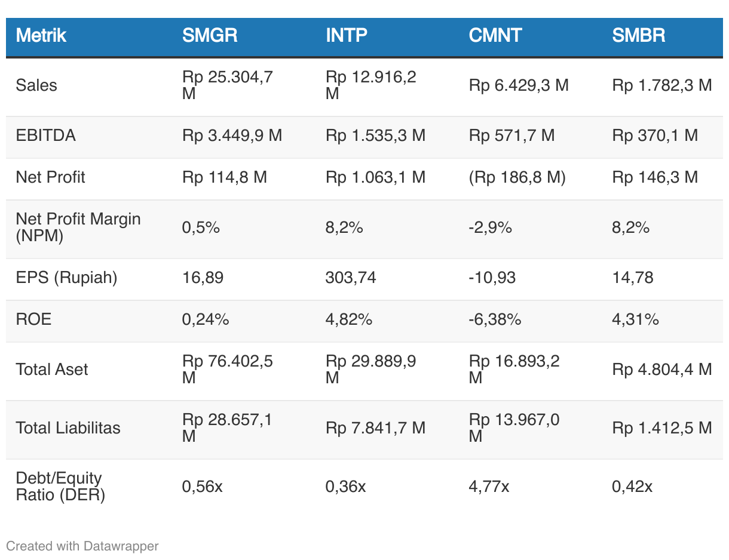Select the EBITDA row label
Viewport: 729px width, 560px height.
click(x=46, y=136)
